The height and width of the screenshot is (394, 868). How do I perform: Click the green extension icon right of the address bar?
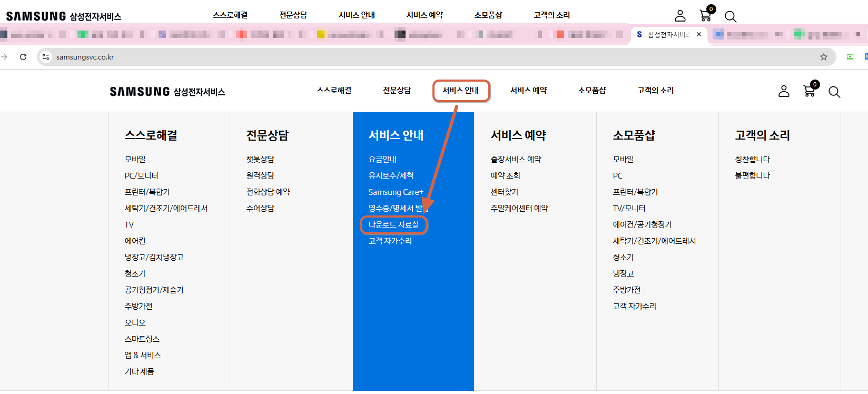[x=850, y=57]
